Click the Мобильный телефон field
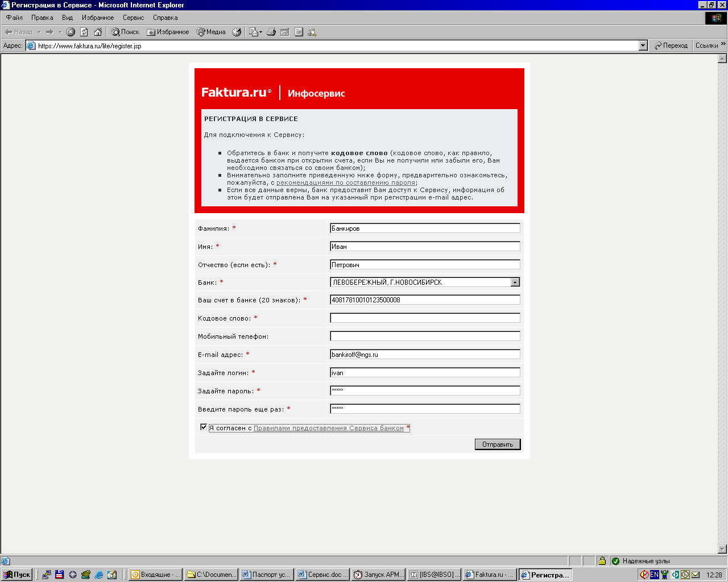Screen dimensions: 728x582 tap(425, 336)
